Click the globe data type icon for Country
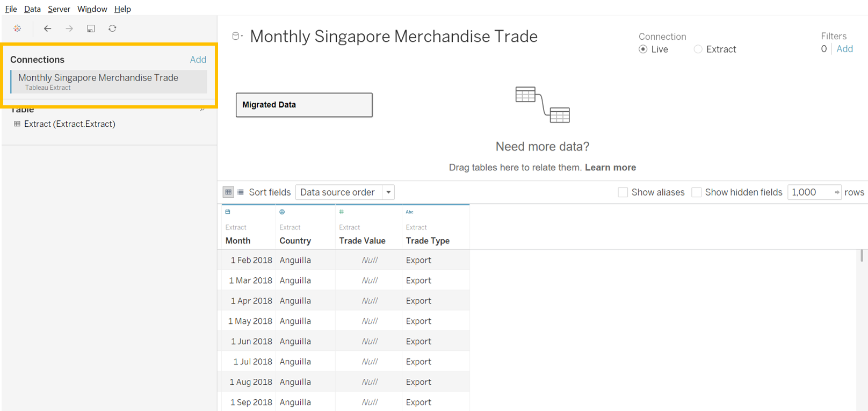The image size is (868, 411). (x=282, y=212)
